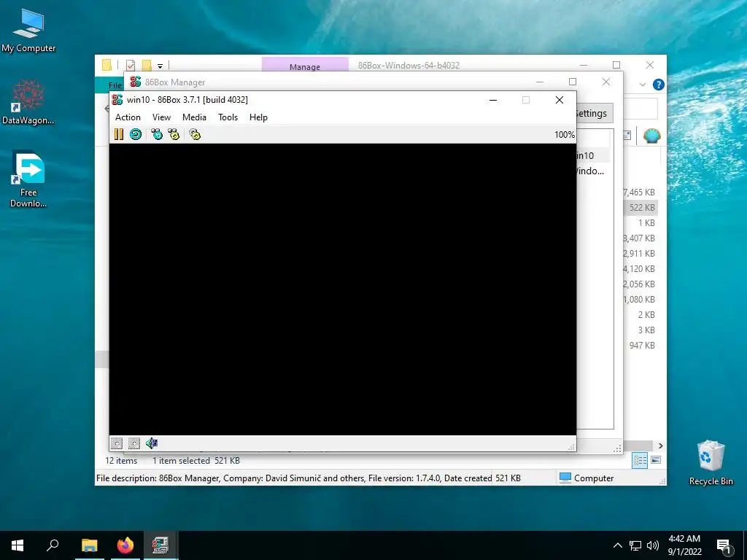
Task: Open the View menu in 86Box
Action: [161, 117]
